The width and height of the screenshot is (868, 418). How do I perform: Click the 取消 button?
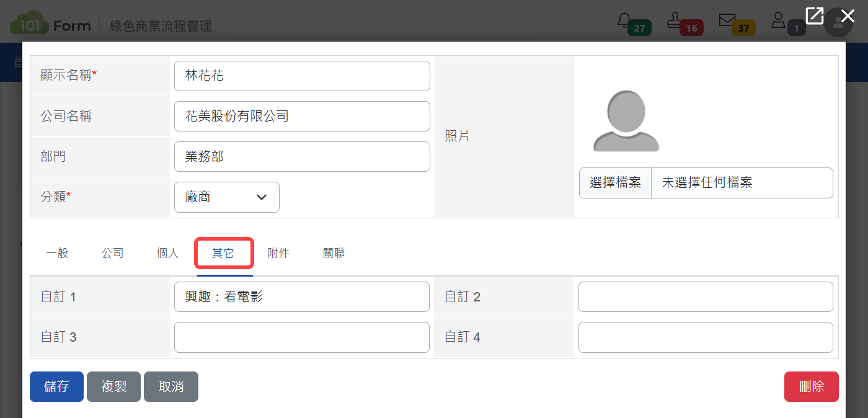(171, 387)
